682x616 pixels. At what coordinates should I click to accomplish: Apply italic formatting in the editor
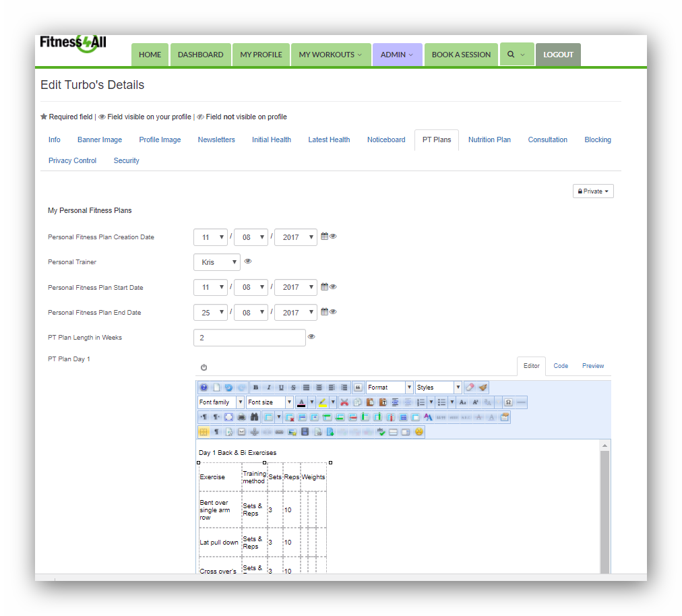point(269,387)
